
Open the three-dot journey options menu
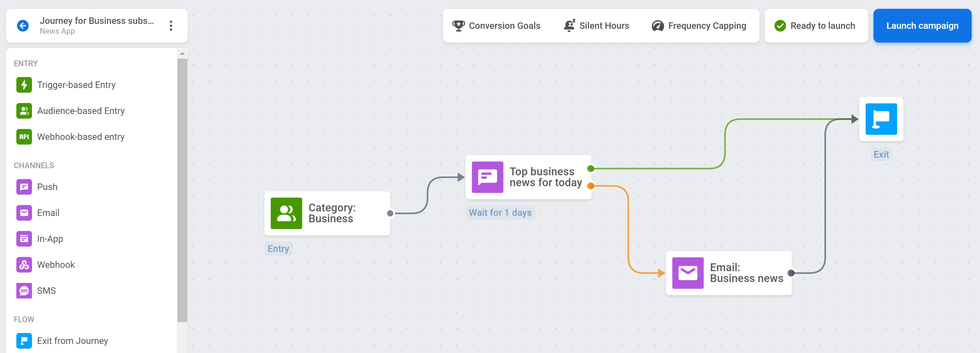coord(171,26)
